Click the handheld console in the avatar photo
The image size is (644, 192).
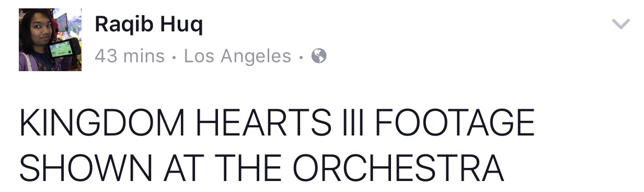(64, 49)
